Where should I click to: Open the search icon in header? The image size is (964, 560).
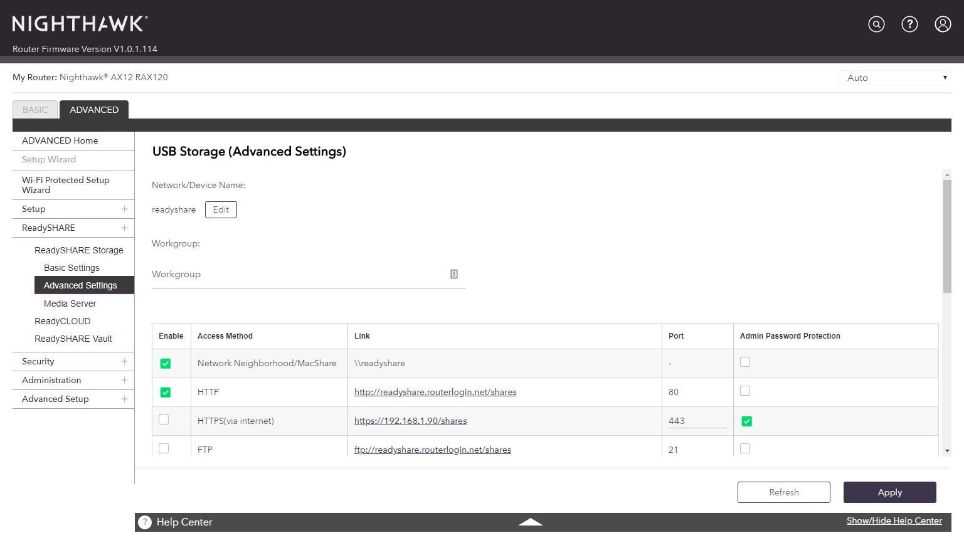[876, 24]
